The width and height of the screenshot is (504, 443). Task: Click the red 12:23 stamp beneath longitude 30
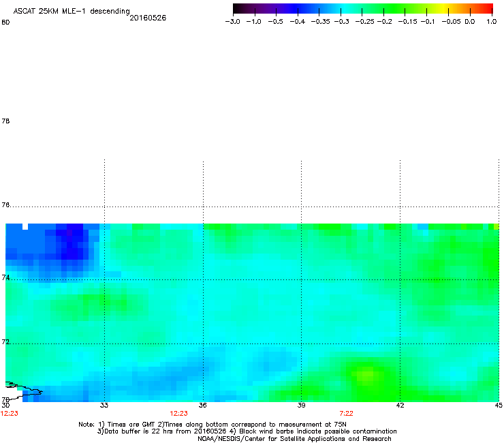[10, 414]
